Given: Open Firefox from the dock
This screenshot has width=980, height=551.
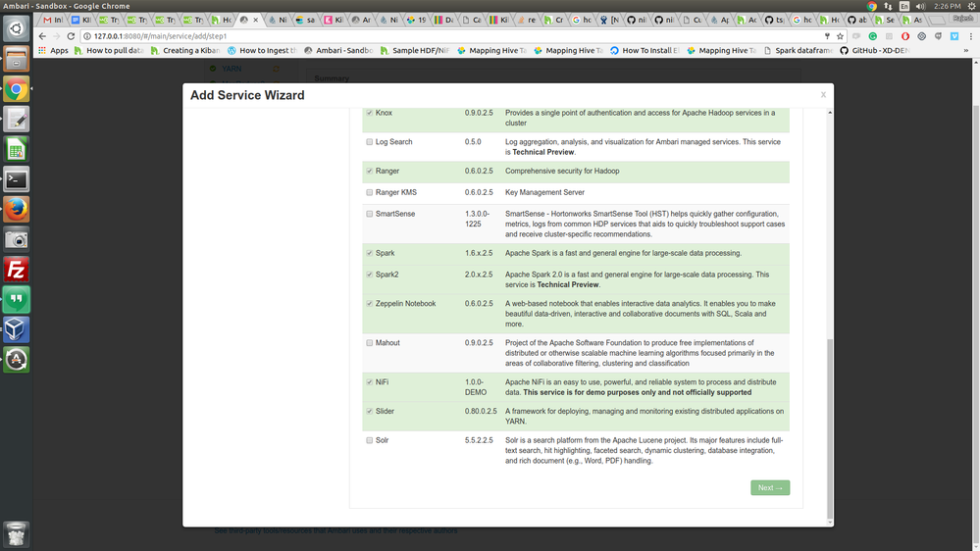Looking at the screenshot, I should [17, 209].
